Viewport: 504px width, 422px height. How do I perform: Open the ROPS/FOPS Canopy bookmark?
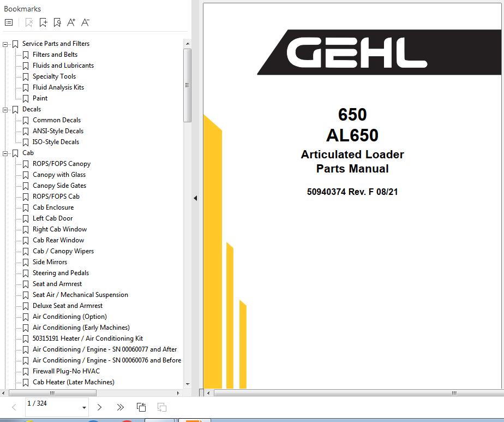62,164
